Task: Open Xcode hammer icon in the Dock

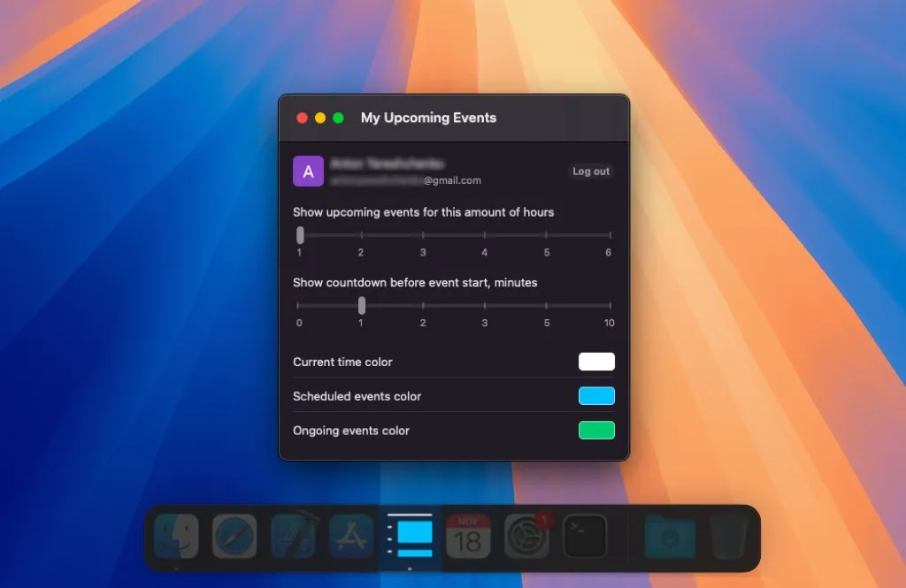Action: point(294,537)
